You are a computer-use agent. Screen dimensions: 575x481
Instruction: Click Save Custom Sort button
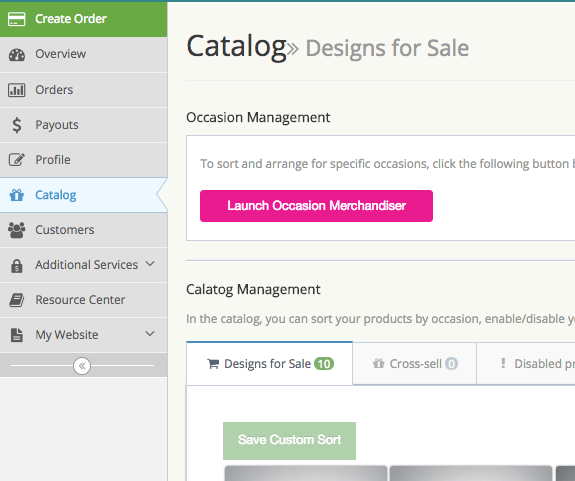289,441
